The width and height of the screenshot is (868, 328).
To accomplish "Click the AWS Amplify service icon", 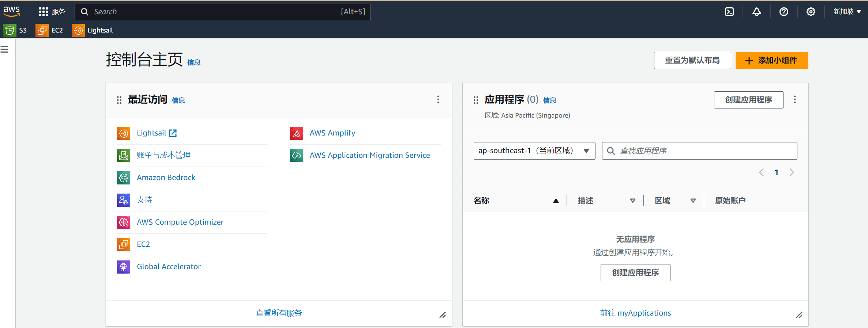I will [x=296, y=133].
